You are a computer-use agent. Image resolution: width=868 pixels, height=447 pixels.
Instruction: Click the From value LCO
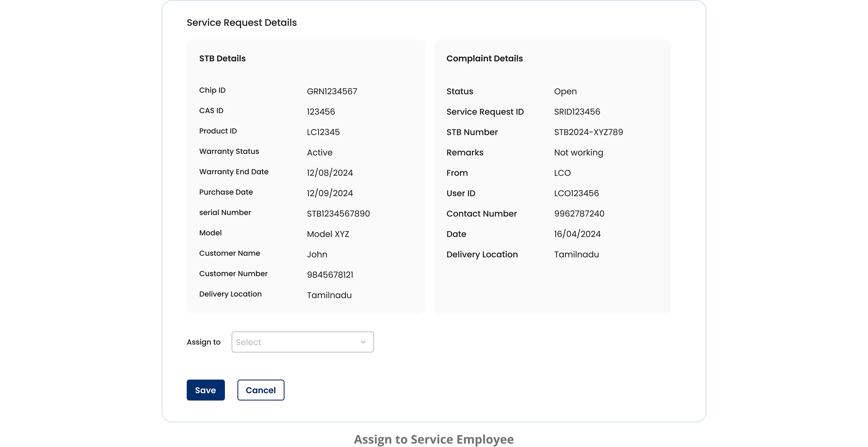tap(563, 173)
